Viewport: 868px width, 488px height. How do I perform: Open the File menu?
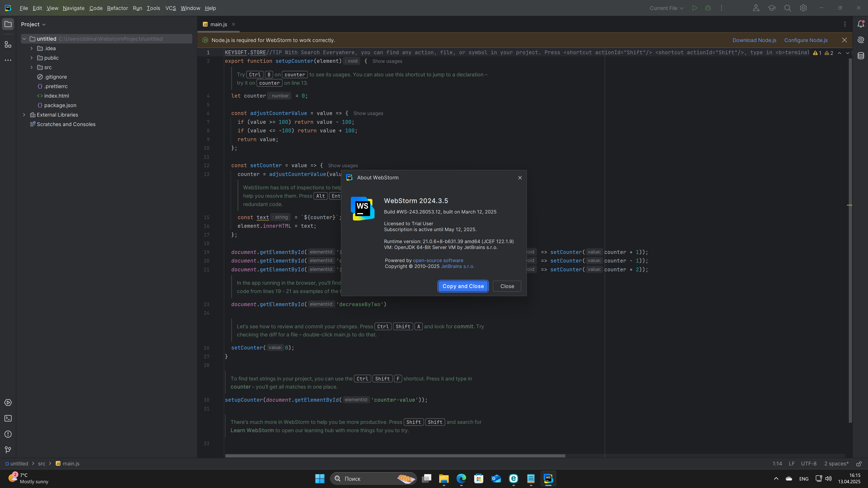tap(24, 8)
